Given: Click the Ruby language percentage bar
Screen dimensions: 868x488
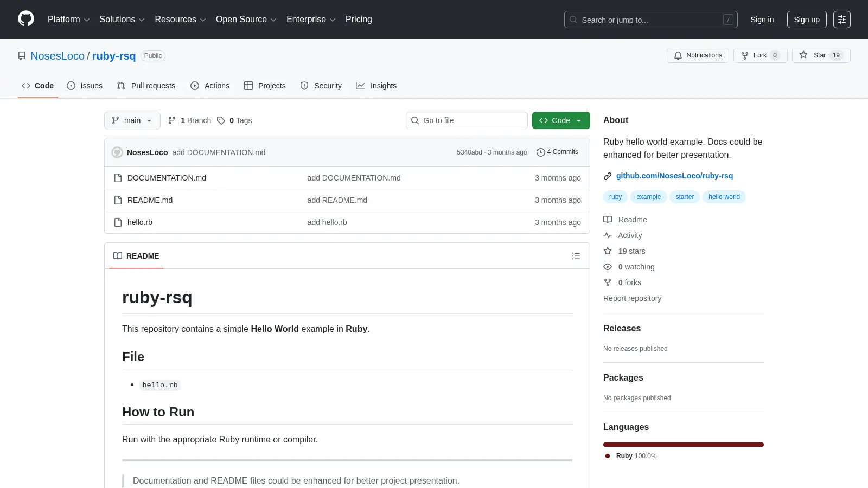Looking at the screenshot, I should (684, 445).
